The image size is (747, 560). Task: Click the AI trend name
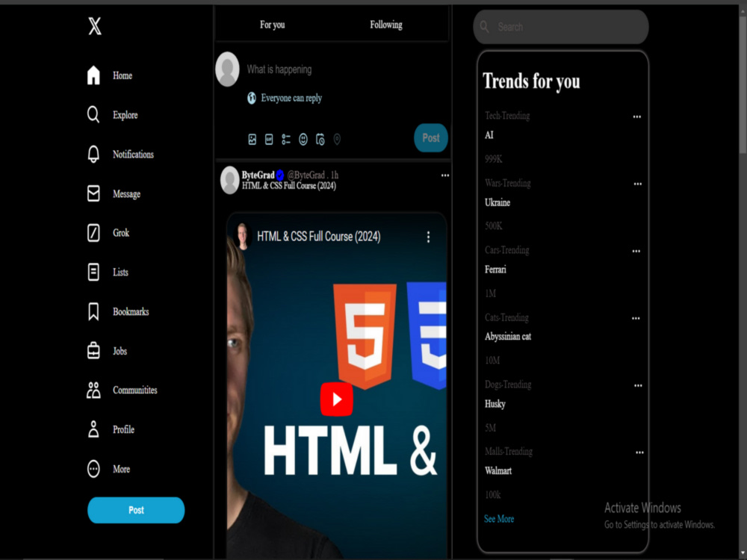point(489,135)
